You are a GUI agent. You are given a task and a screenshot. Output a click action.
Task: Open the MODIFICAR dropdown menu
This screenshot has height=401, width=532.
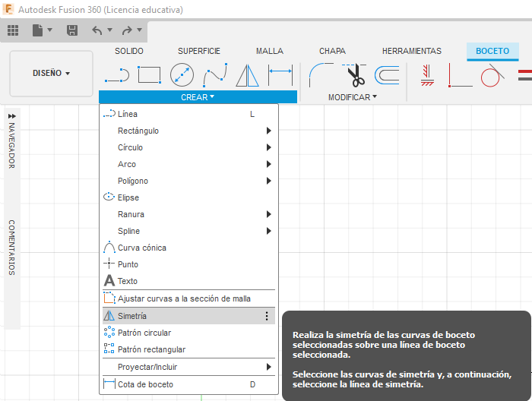click(x=353, y=97)
